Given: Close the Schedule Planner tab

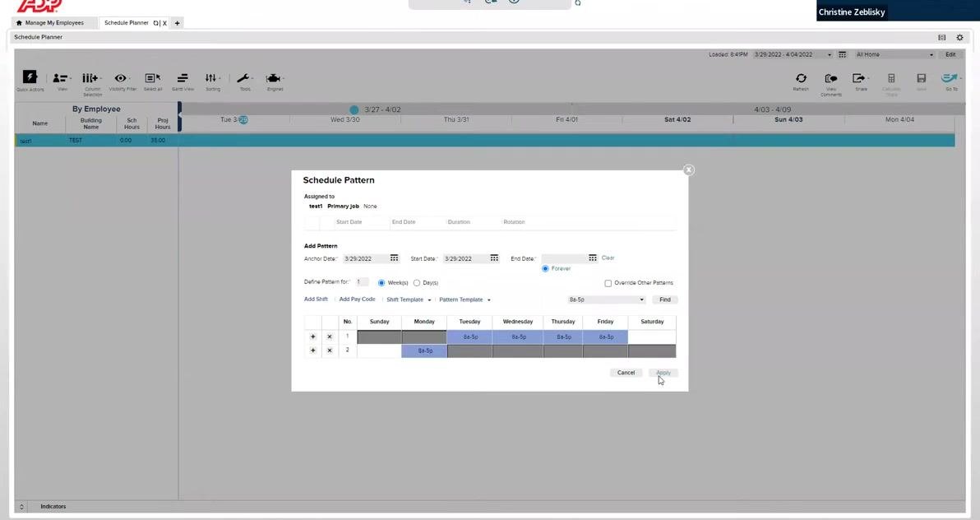Looking at the screenshot, I should tap(165, 23).
